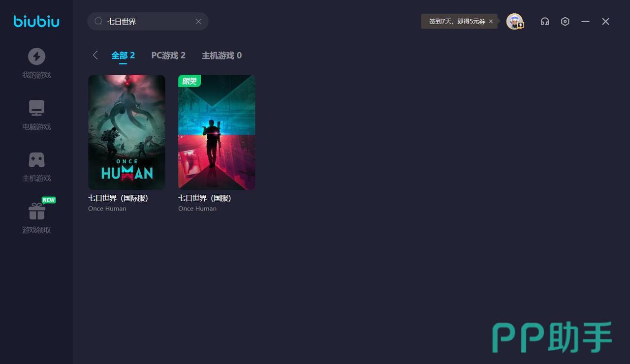Screen dimensions: 630x364
Task: Click the search magnifier icon
Action: tap(98, 21)
